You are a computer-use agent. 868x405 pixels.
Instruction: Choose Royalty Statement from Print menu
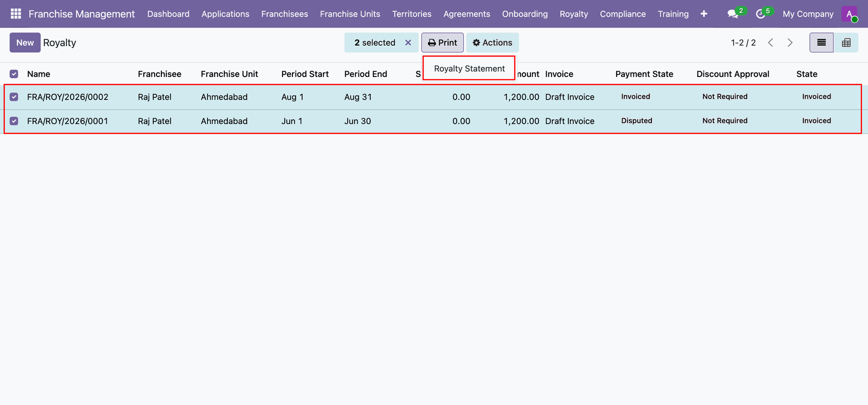469,68
